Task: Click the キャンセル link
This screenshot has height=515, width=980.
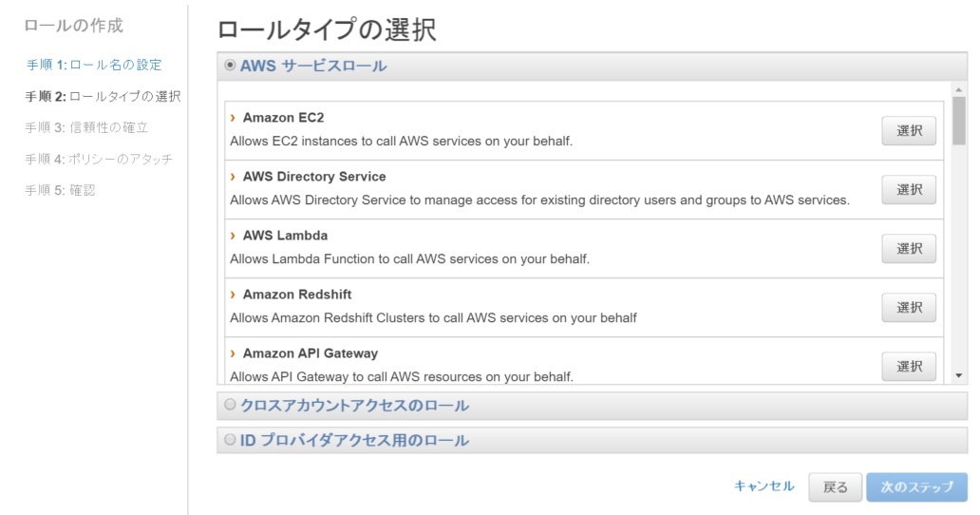Action: pyautogui.click(x=763, y=486)
